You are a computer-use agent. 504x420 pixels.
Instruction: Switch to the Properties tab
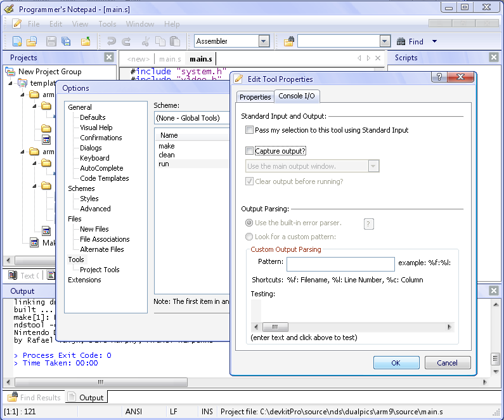click(x=255, y=96)
